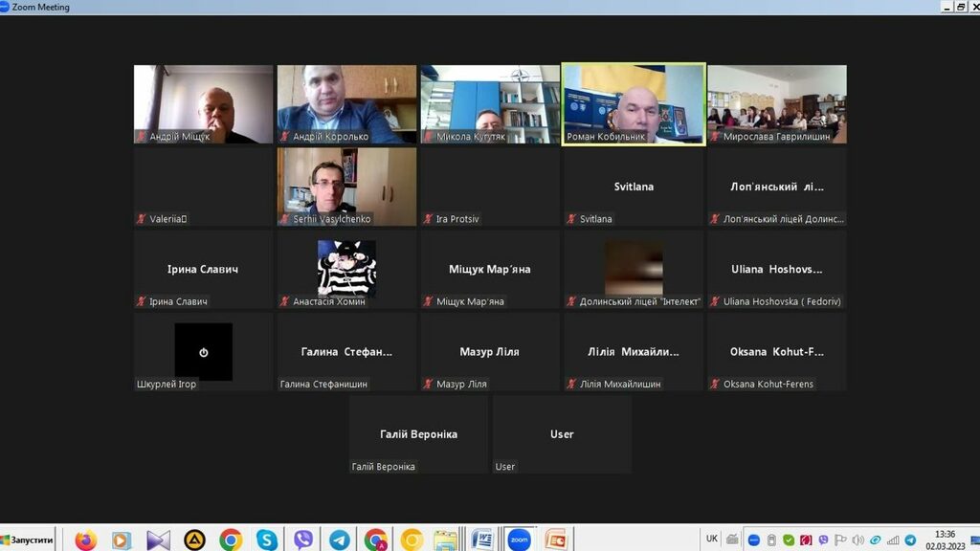Click the muted microphone icon on Svitlana's tile

[x=571, y=219]
